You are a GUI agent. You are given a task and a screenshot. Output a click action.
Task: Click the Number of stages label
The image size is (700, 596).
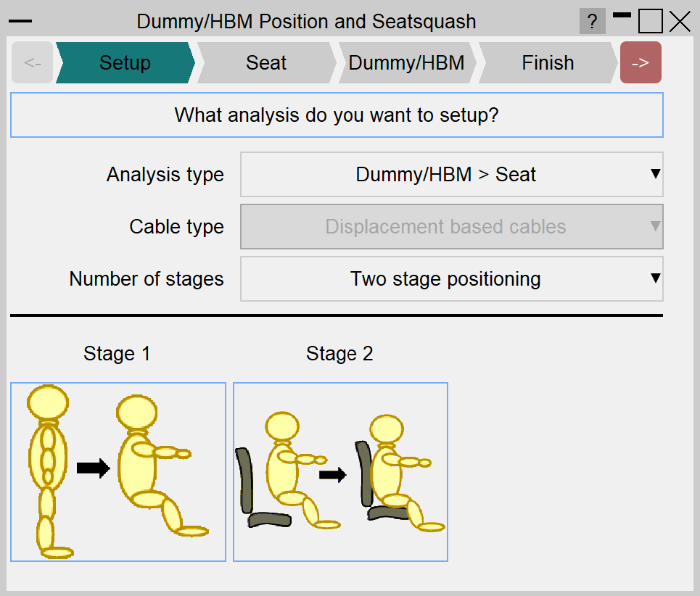(x=147, y=279)
